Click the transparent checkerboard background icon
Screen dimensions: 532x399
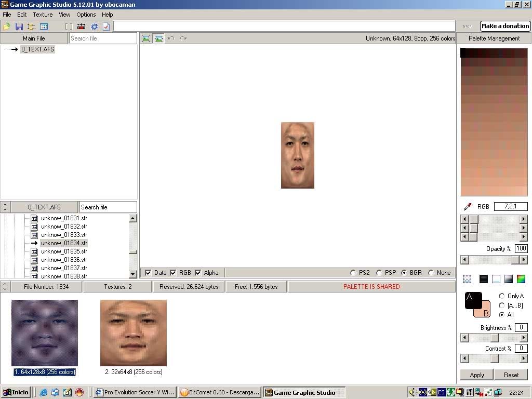(467, 279)
